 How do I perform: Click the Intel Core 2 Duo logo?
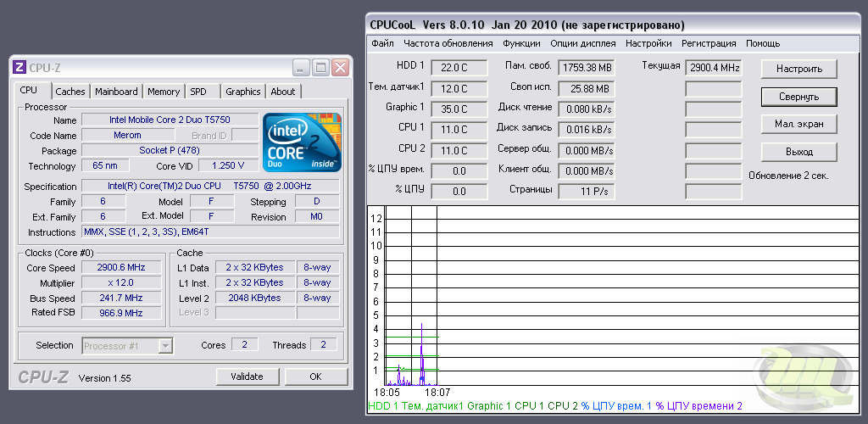(x=302, y=142)
